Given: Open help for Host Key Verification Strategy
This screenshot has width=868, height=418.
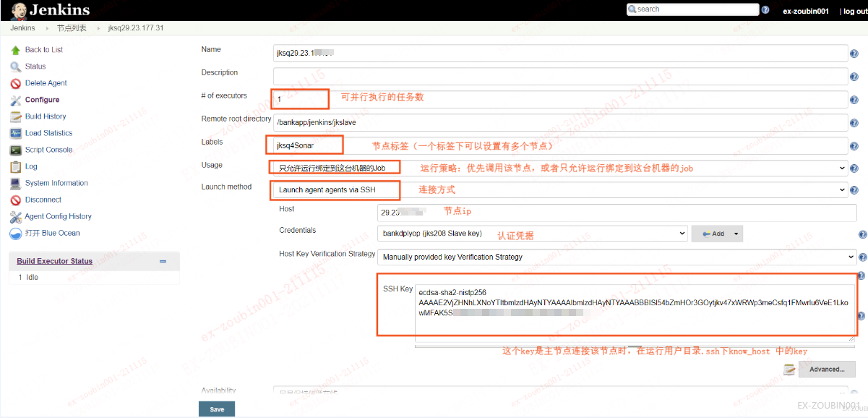Looking at the screenshot, I should point(862,257).
